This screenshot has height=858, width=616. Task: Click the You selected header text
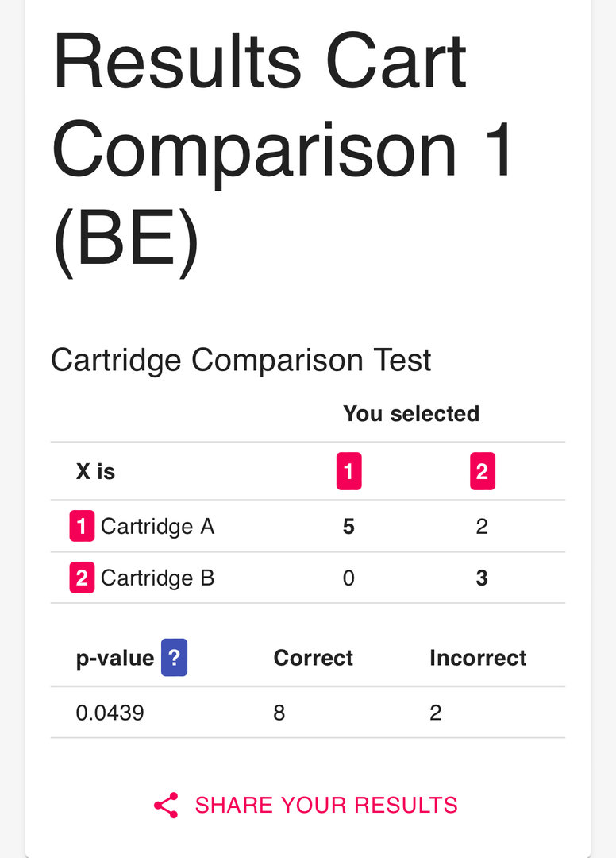coord(411,413)
